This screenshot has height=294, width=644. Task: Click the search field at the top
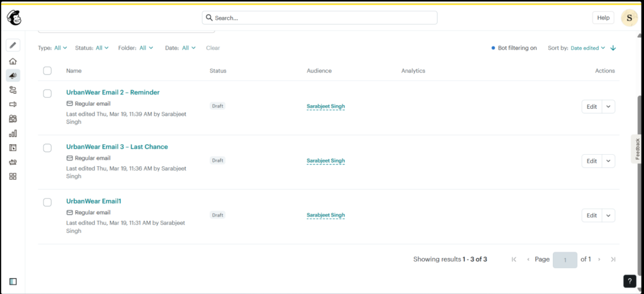click(319, 18)
